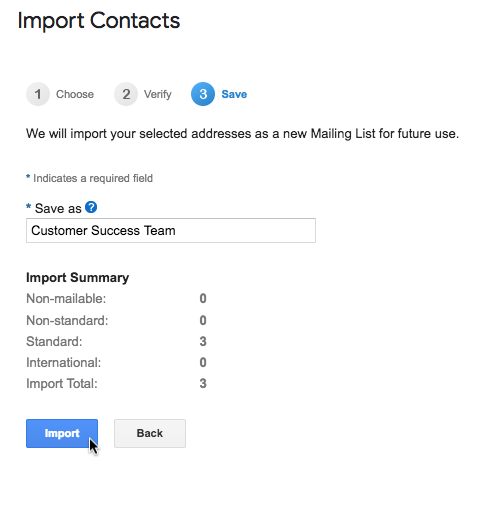The width and height of the screenshot is (481, 531).
Task: Go to the Choose step label
Action: pyautogui.click(x=75, y=94)
